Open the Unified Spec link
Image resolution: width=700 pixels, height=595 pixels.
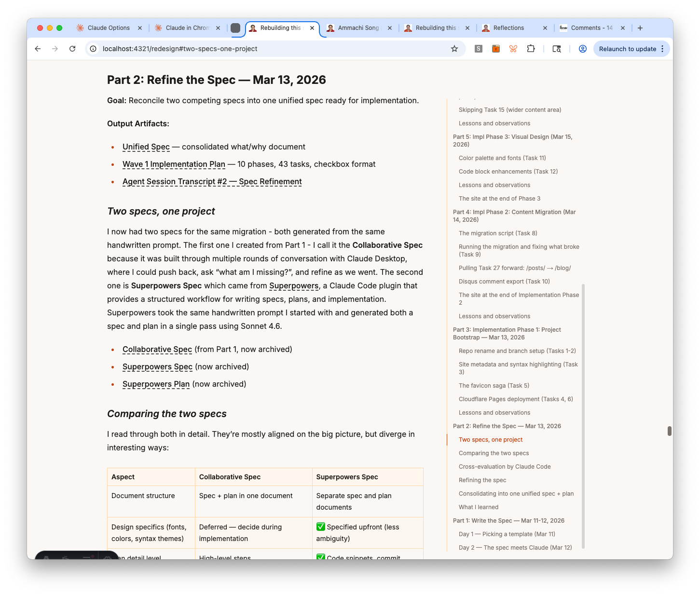[x=146, y=147]
